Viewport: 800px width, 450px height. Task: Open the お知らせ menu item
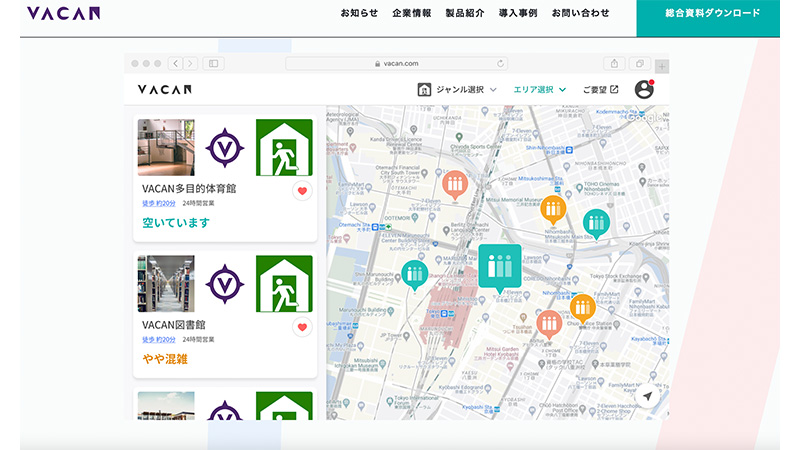[x=359, y=13]
